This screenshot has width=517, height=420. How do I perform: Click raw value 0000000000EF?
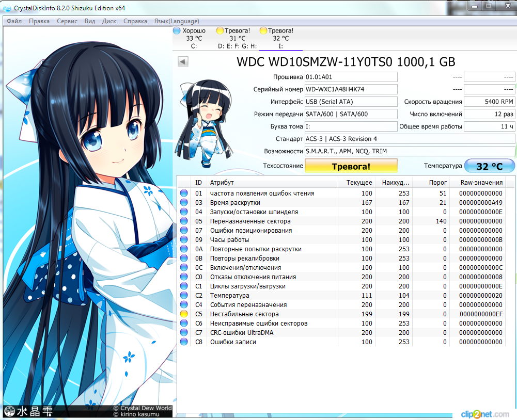pos(481,314)
